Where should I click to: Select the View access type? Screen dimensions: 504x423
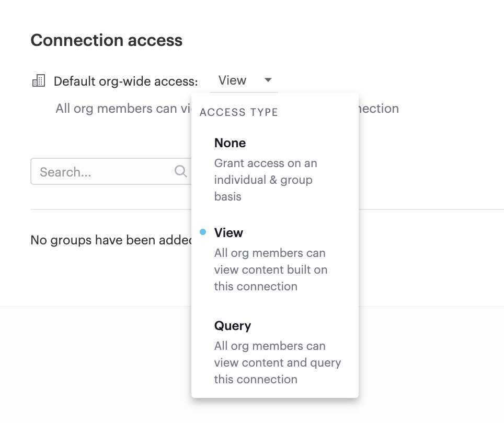[228, 232]
